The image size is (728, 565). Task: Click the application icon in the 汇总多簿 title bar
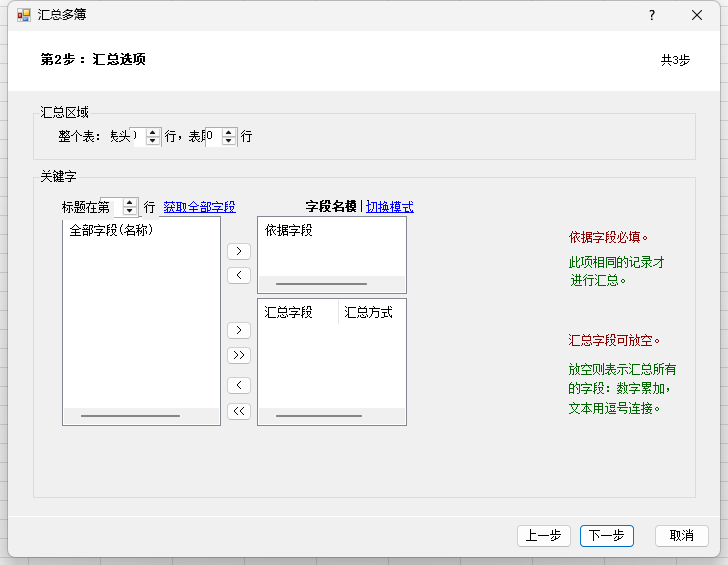24,15
